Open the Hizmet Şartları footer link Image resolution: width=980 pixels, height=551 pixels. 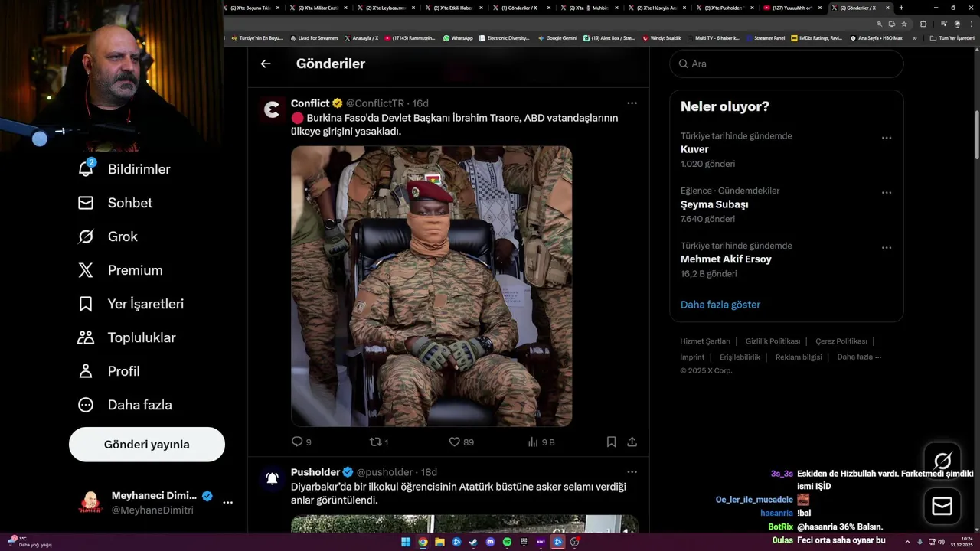click(705, 341)
